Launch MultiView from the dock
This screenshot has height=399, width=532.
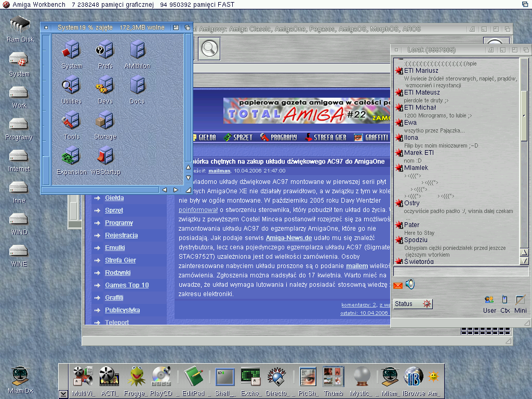pos(83,381)
